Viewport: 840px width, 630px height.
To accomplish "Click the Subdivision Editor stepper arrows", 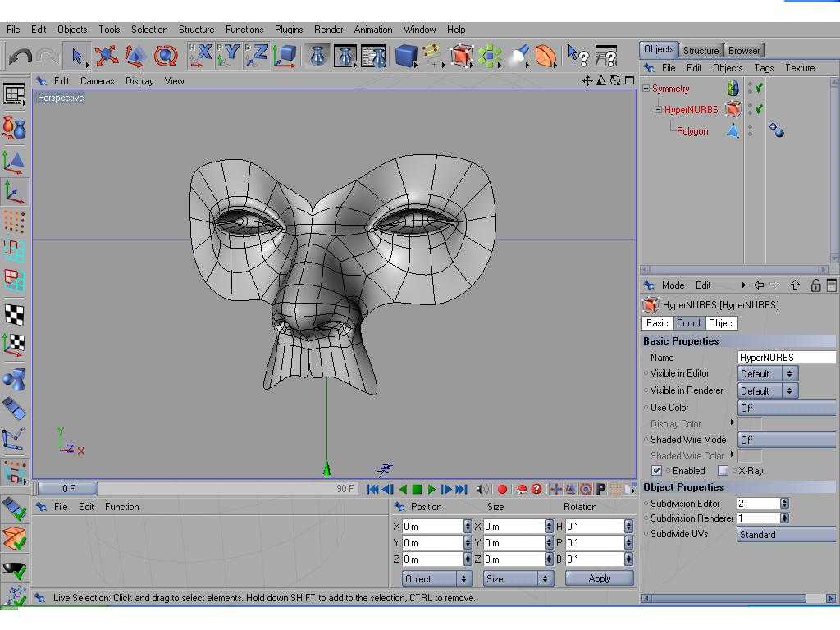I will click(784, 503).
